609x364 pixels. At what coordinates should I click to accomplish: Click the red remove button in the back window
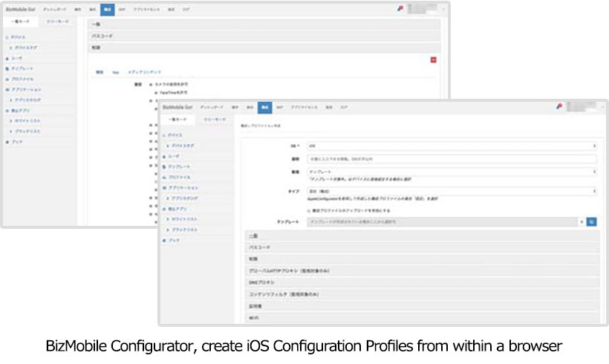(434, 60)
